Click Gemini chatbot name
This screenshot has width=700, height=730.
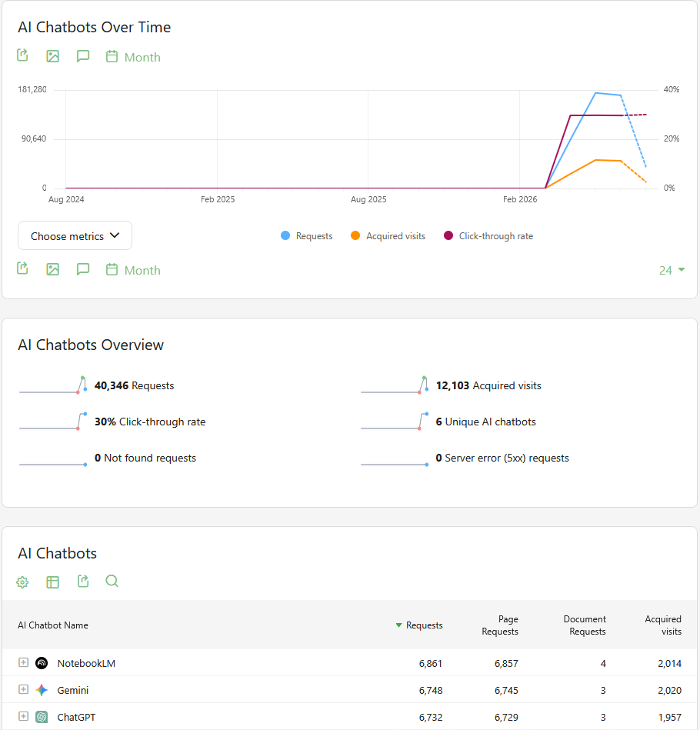point(72,691)
